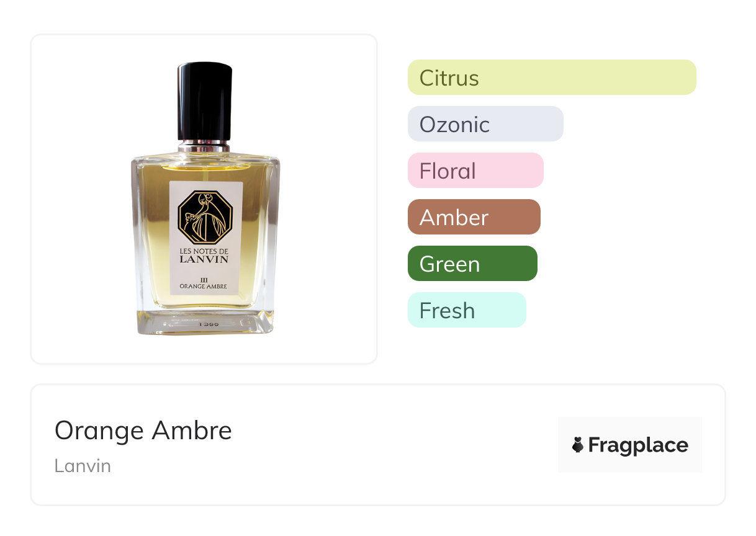This screenshot has height=536, width=756.
Task: Select the Floral accord bar
Action: pos(475,171)
